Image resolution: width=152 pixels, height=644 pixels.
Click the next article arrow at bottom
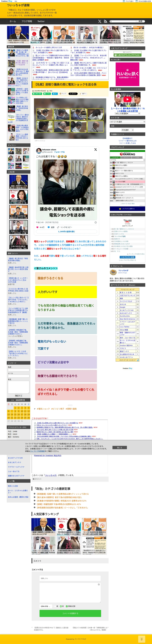[108, 627]
